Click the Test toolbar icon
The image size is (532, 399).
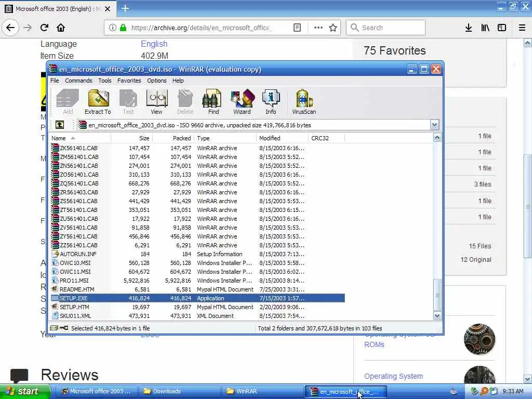point(128,102)
